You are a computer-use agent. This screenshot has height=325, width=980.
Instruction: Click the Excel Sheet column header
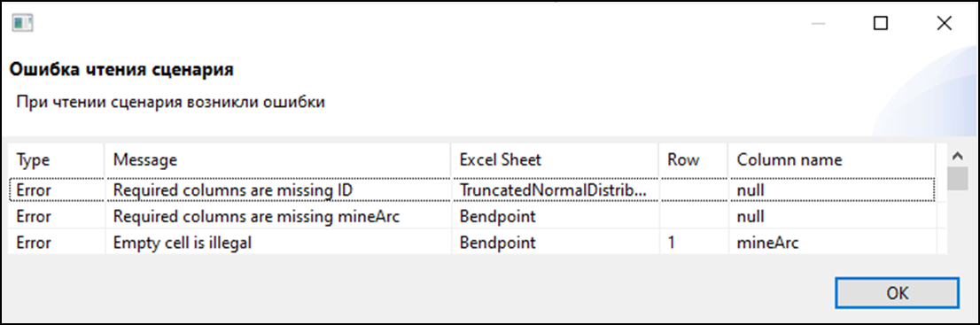tap(555, 160)
